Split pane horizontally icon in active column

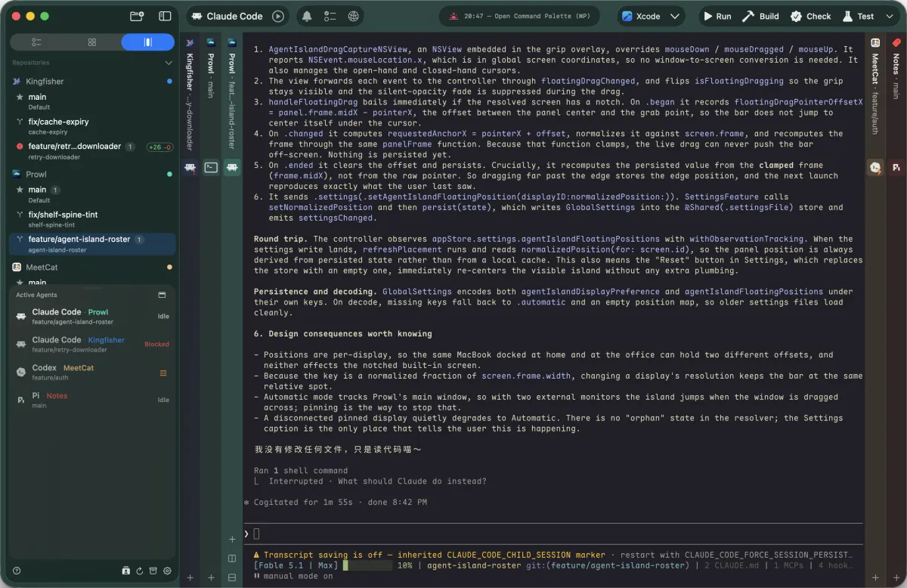pos(232,577)
